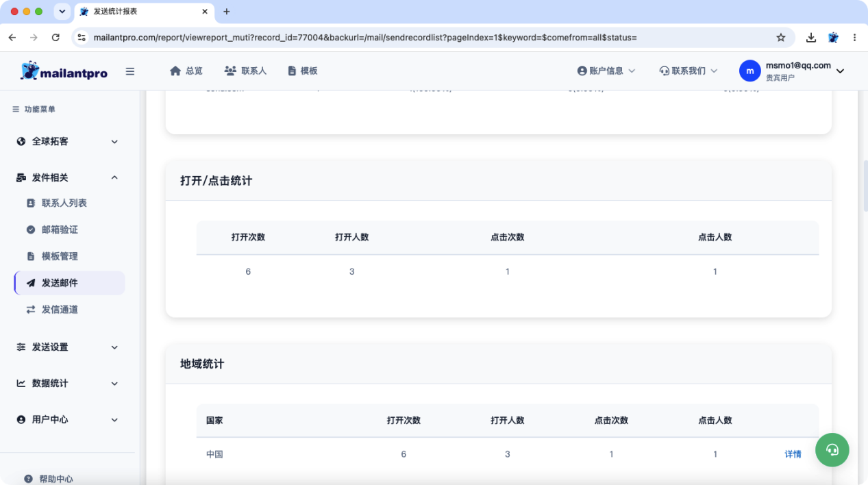Click the mailbox icon for 发件相关
Image resolution: width=868 pixels, height=485 pixels.
(x=21, y=177)
